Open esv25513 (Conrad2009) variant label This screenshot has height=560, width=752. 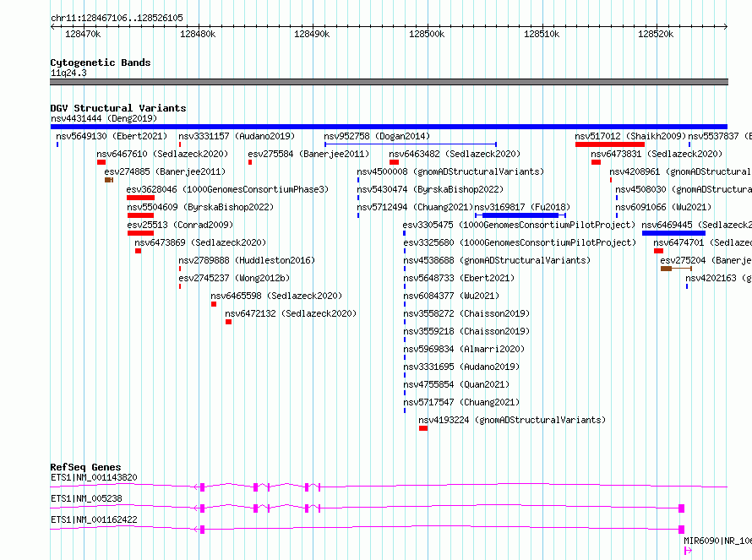tap(180, 225)
